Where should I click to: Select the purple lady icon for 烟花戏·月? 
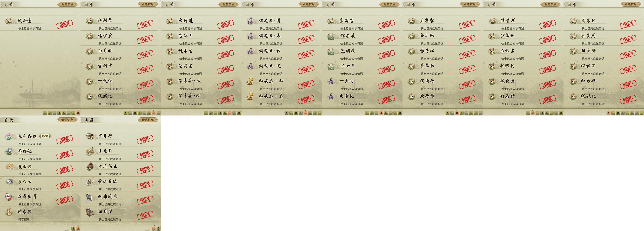point(250,21)
